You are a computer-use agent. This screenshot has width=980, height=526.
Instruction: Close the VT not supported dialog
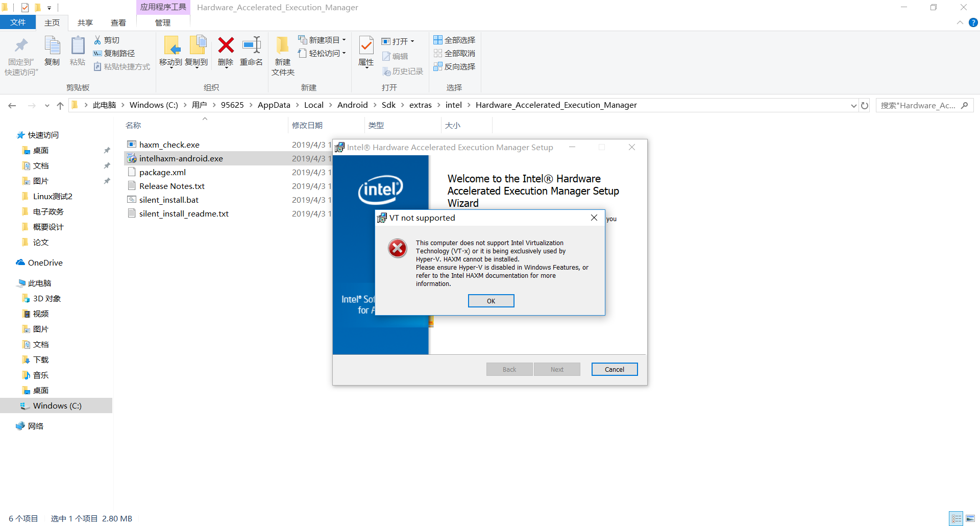tap(594, 218)
